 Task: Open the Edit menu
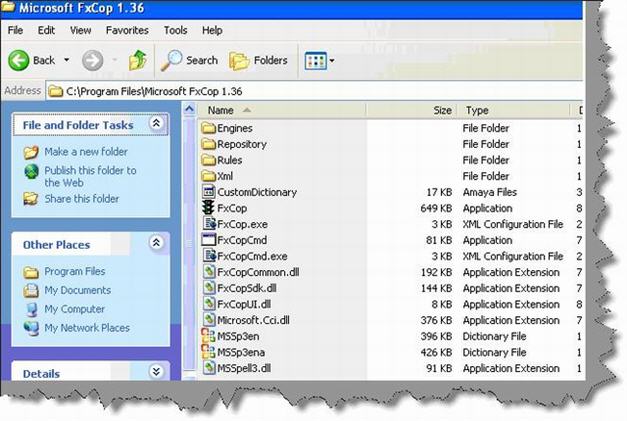coord(46,30)
